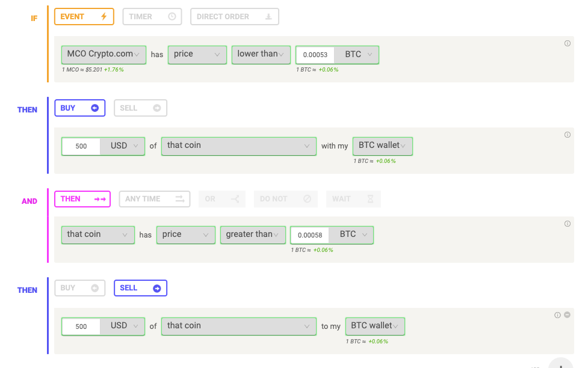The height and width of the screenshot is (368, 588).
Task: Switch last action to BUY
Action: pos(80,288)
